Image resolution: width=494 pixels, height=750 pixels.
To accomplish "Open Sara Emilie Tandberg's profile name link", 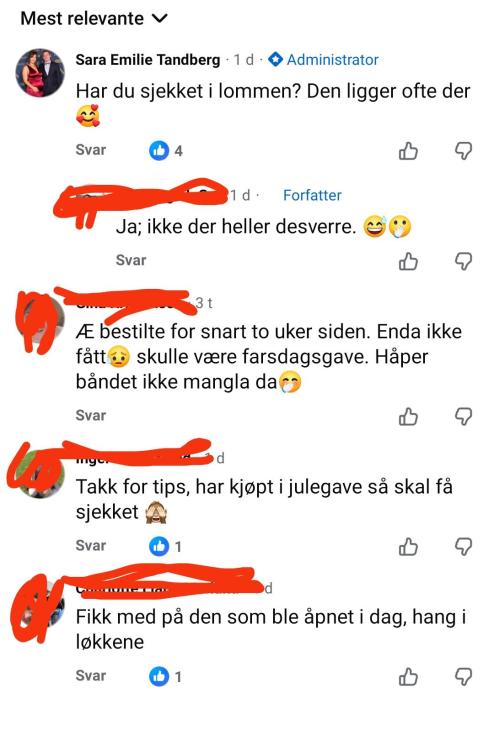I will 148,60.
